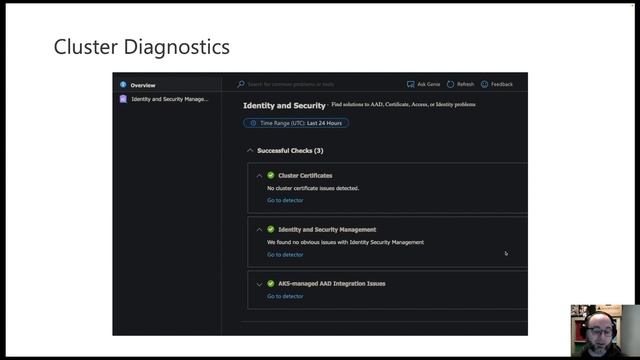Click the 'Find solutions to AAD' subtitle

pos(403,104)
